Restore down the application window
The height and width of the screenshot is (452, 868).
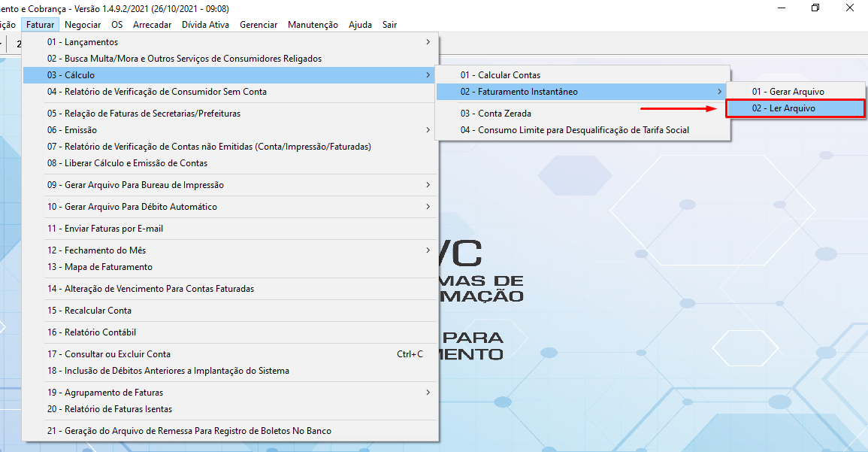pyautogui.click(x=815, y=8)
